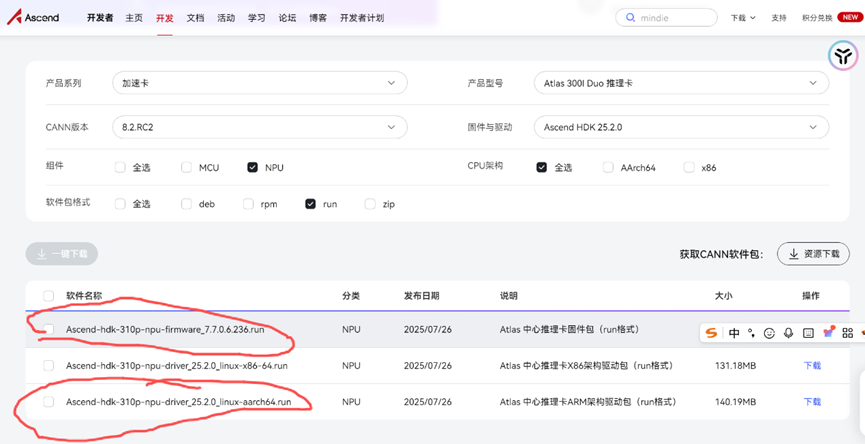Click the 140.19MB size cell
Screen dimensions: 865x444
pyautogui.click(x=735, y=402)
